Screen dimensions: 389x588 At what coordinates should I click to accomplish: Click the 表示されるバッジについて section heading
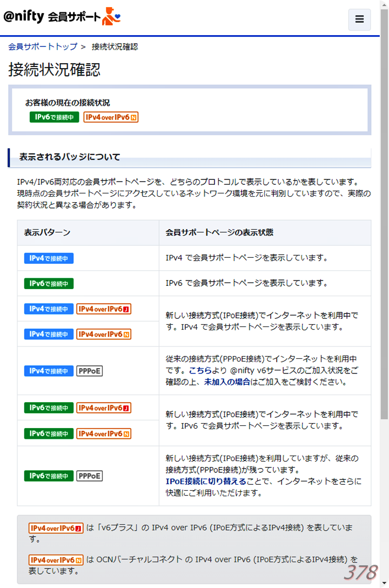(x=70, y=157)
